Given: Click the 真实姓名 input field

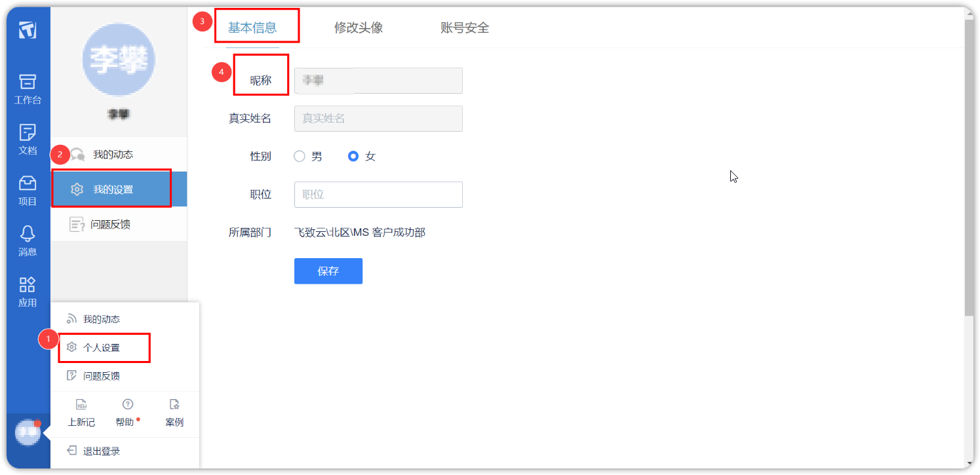Looking at the screenshot, I should coord(378,119).
